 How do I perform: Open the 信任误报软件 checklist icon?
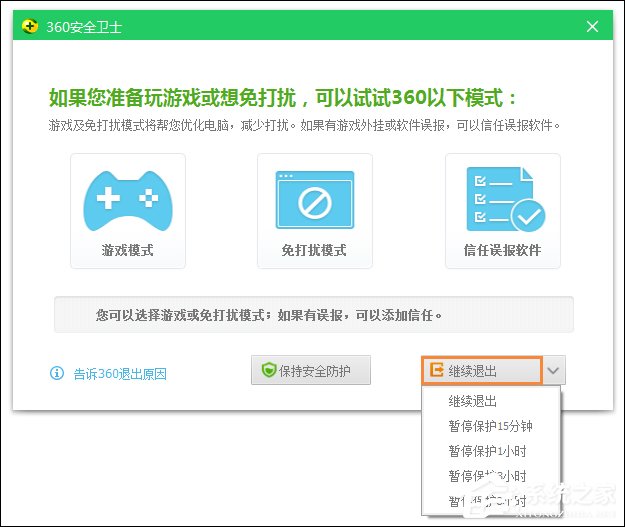502,199
